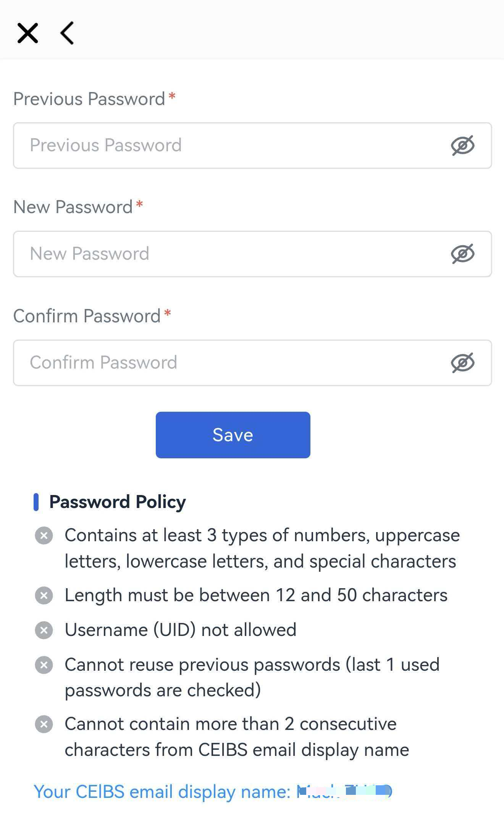Select the Confirm Password input field
This screenshot has width=504, height=817.
coord(229,363)
